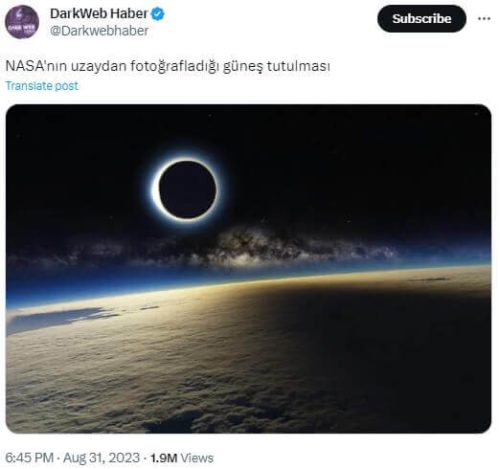The height and width of the screenshot is (469, 500).
Task: Click the tweet text about NASA
Action: [168, 66]
